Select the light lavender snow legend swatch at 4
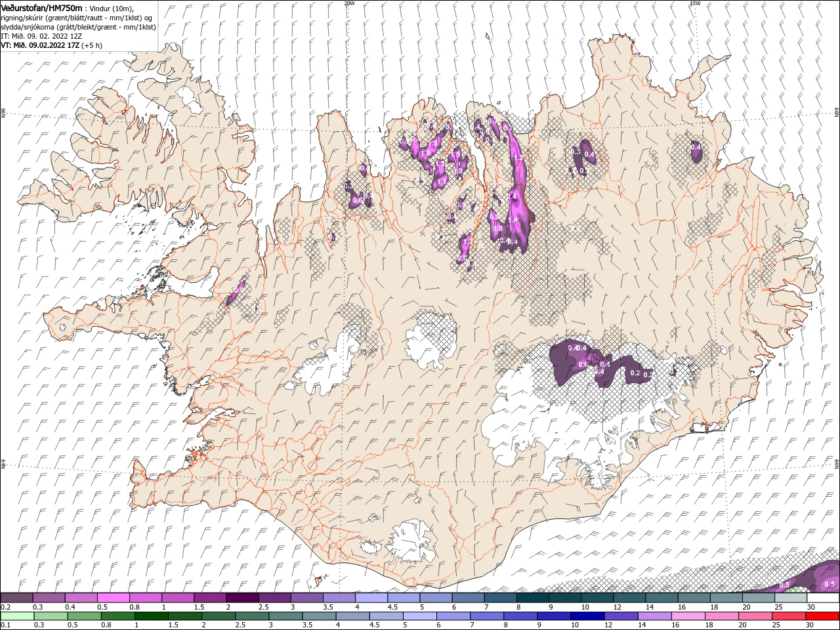 [x=371, y=598]
